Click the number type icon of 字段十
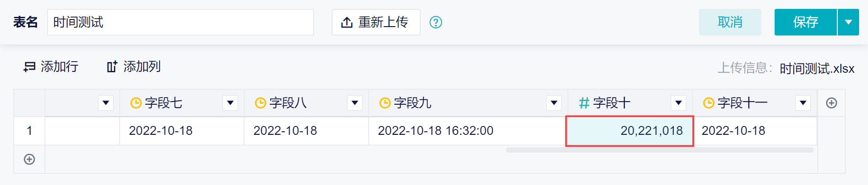The image size is (868, 185). 584,103
